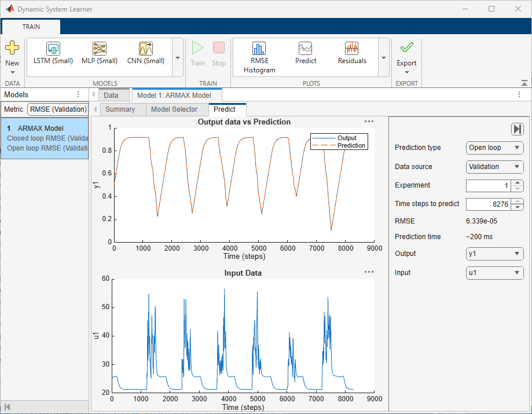
Task: Select the LSTM (Small) model icon
Action: coord(53,49)
